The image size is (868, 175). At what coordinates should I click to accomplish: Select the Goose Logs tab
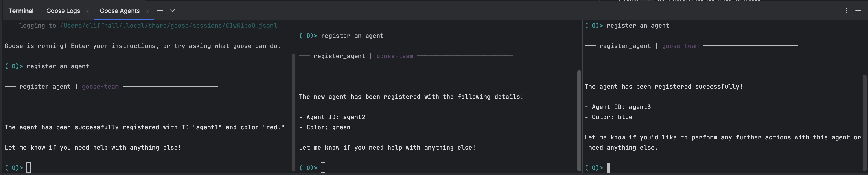pyautogui.click(x=63, y=10)
